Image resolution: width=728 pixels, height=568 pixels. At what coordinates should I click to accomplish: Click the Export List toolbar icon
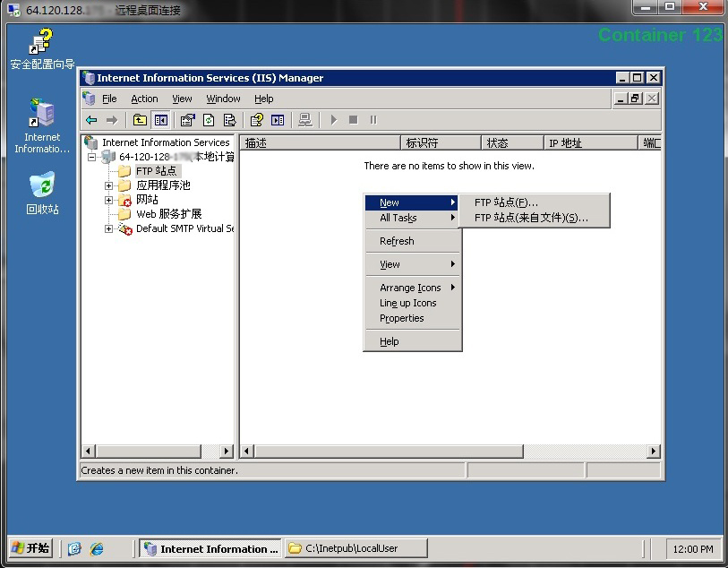pyautogui.click(x=230, y=120)
